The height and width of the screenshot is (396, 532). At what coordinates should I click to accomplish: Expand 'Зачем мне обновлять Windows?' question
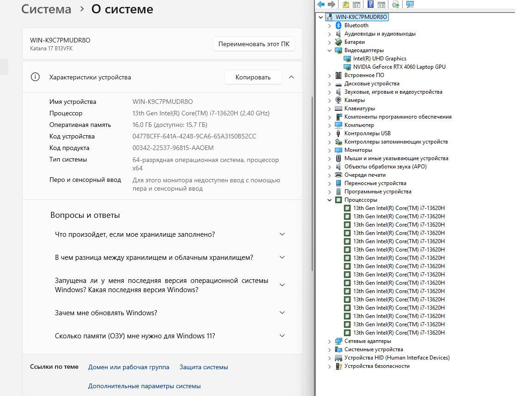[x=282, y=312]
